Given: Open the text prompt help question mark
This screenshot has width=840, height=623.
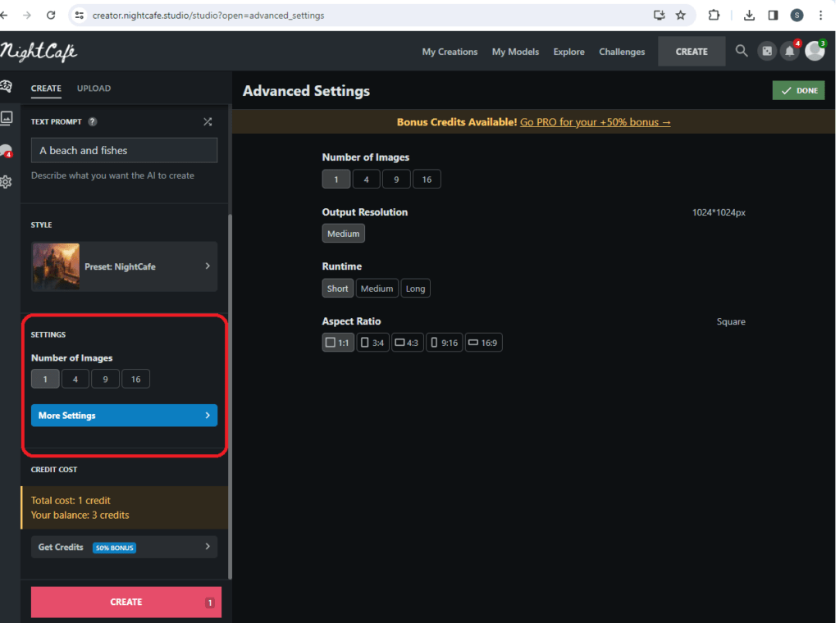Looking at the screenshot, I should 93,121.
